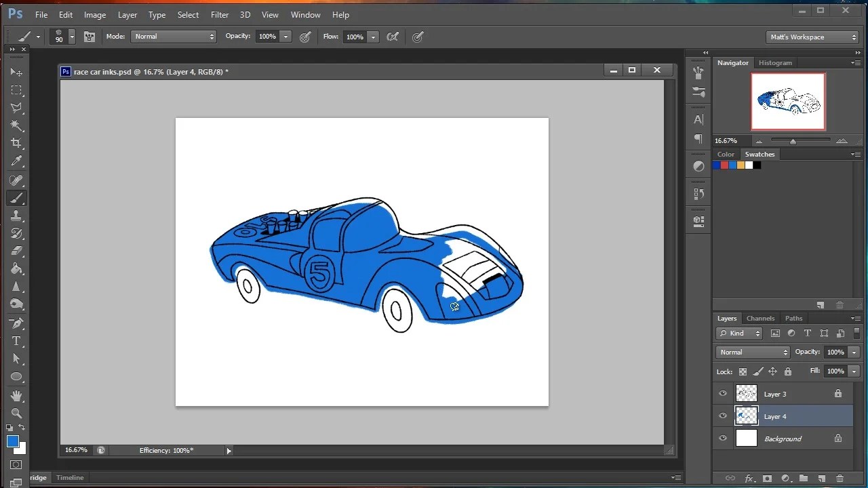Toggle visibility of the Background layer
Screen dimensions: 868x488
(723, 439)
